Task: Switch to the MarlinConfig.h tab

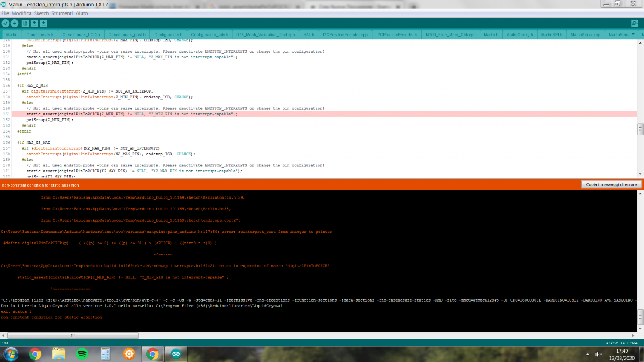Action: (519, 35)
